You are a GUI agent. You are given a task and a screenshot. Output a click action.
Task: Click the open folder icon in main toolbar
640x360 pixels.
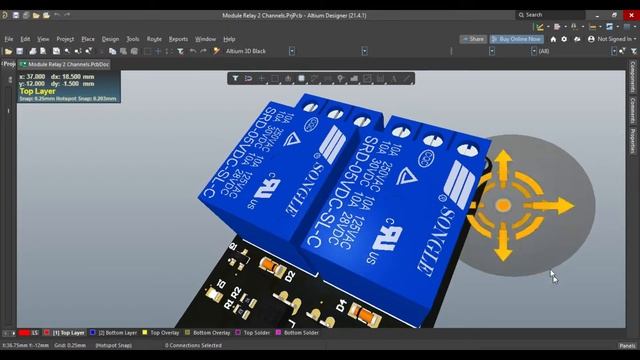tap(8, 51)
